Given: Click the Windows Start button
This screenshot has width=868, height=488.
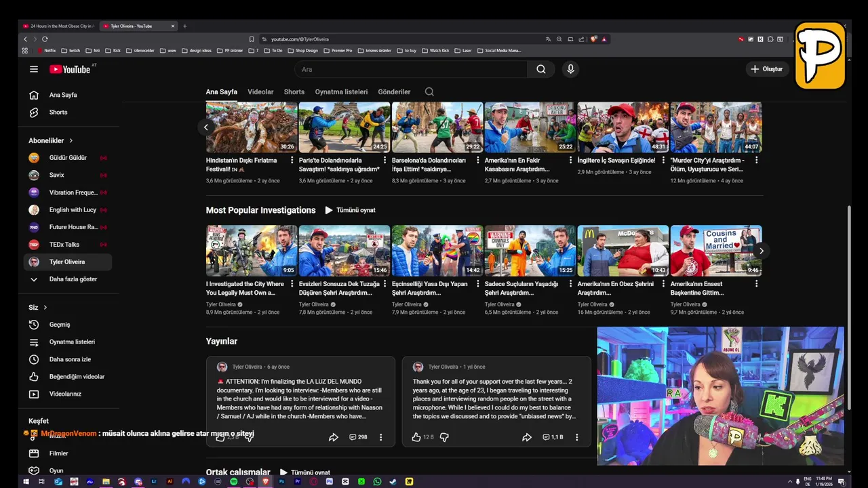Looking at the screenshot, I should [x=26, y=482].
